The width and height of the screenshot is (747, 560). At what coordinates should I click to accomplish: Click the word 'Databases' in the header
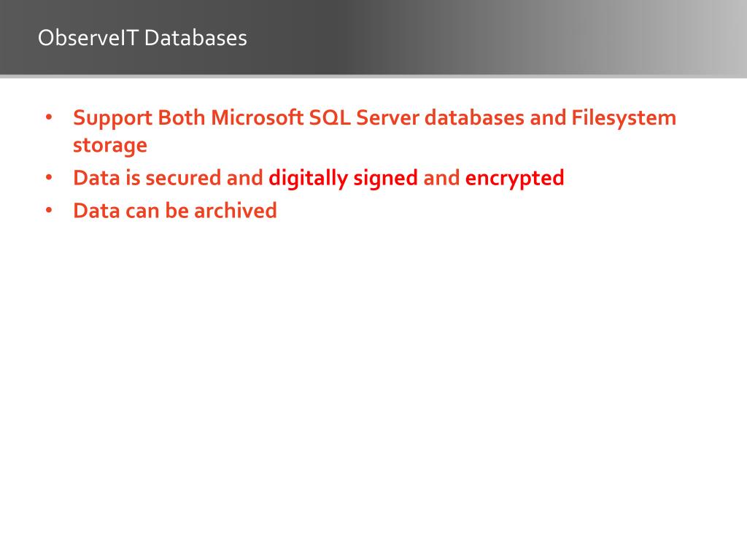[196, 38]
